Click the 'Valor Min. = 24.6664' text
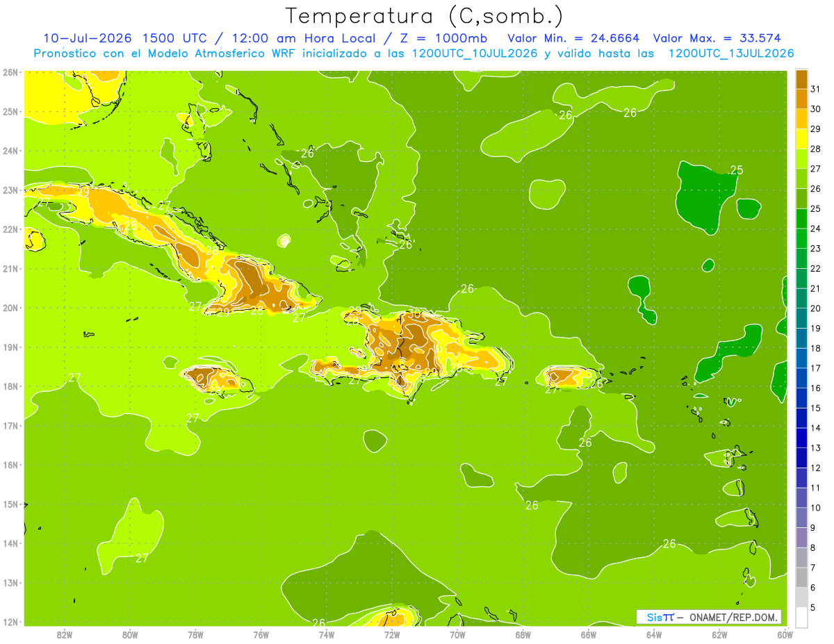This screenshot has width=834, height=644. coord(573,38)
